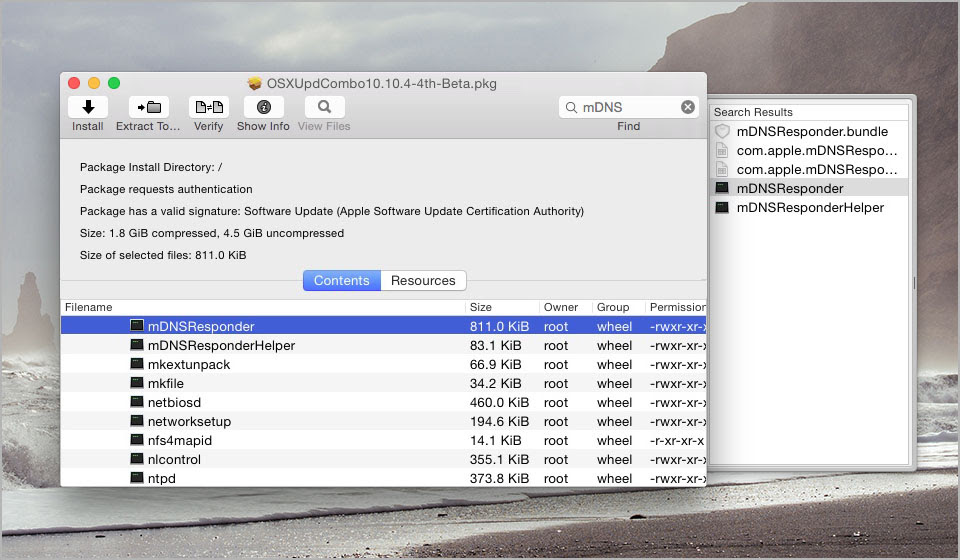This screenshot has height=560, width=960.
Task: Switch to the Resources tab
Action: 423,280
